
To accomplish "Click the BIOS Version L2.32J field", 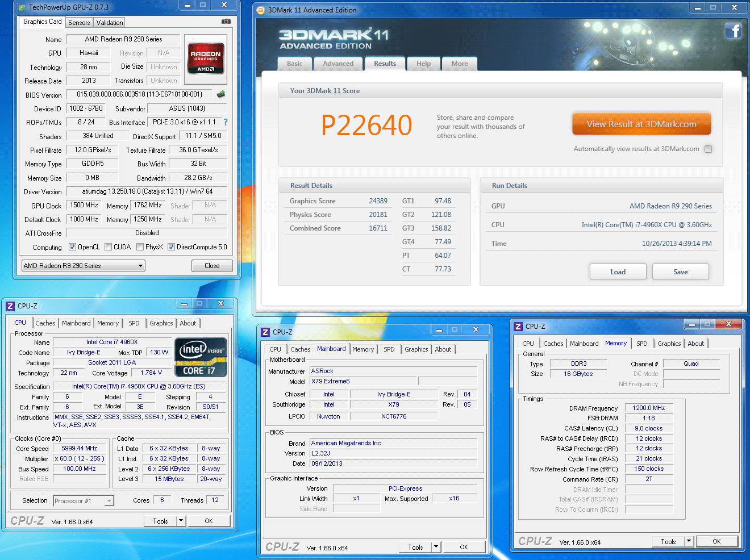I will (393, 453).
